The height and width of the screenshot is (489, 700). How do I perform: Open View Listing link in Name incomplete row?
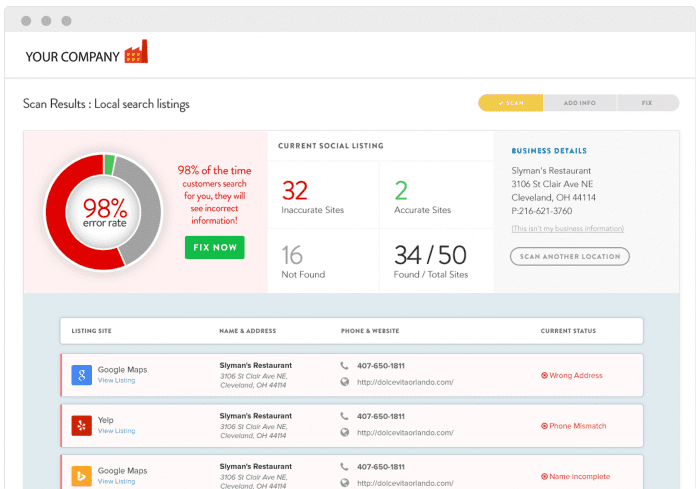(117, 481)
